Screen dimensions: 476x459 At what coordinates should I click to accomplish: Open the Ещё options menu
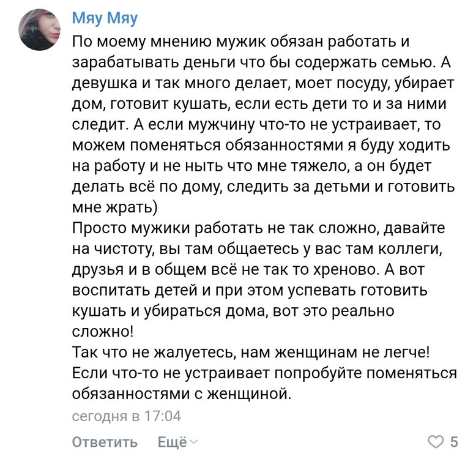tap(171, 442)
